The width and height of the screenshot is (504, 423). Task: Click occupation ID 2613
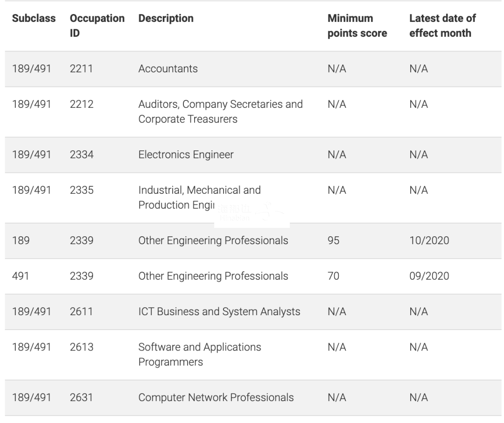pos(82,347)
